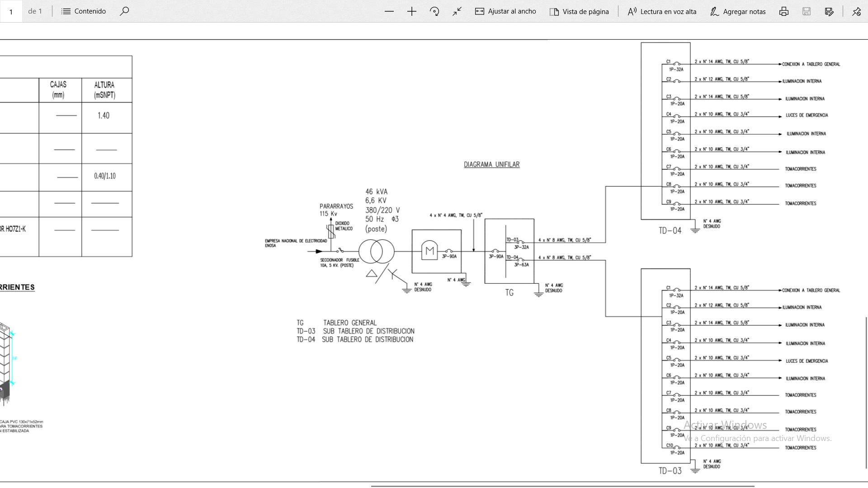Click the zoom out minus icon
The width and height of the screenshot is (868, 488).
(x=389, y=11)
